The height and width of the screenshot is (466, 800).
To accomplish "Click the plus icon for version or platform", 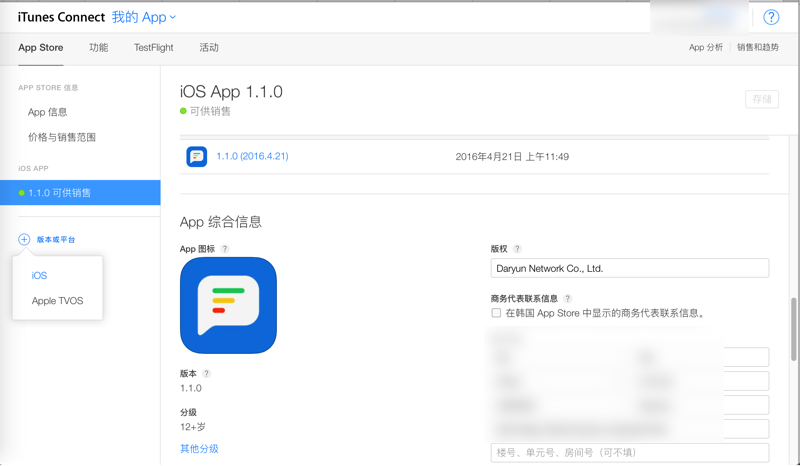I will 24,239.
